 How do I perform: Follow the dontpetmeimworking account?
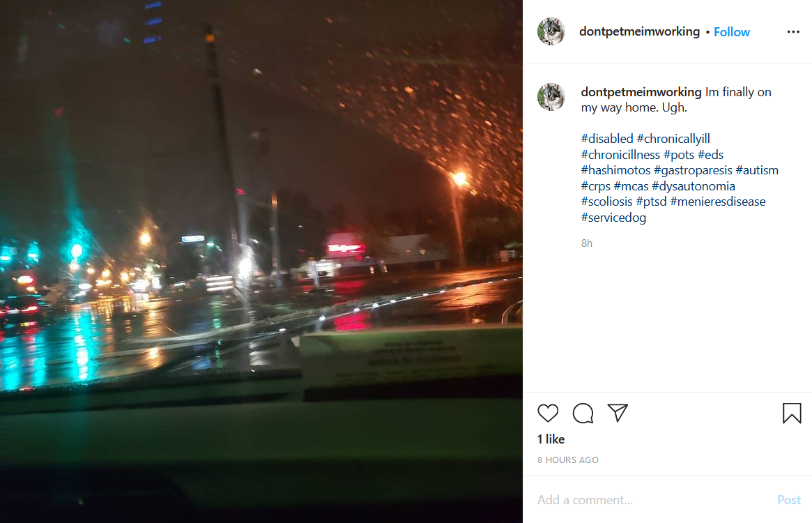coord(731,31)
